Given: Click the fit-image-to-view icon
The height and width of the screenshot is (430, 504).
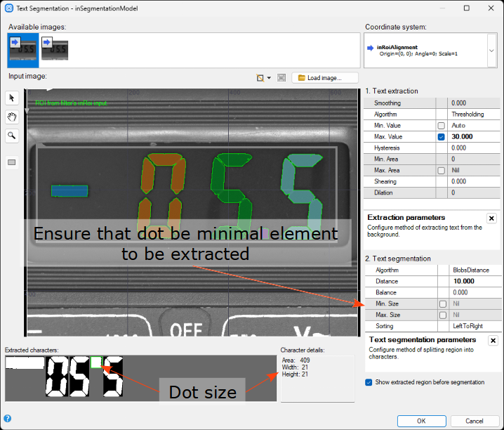Looking at the screenshot, I should [x=281, y=78].
